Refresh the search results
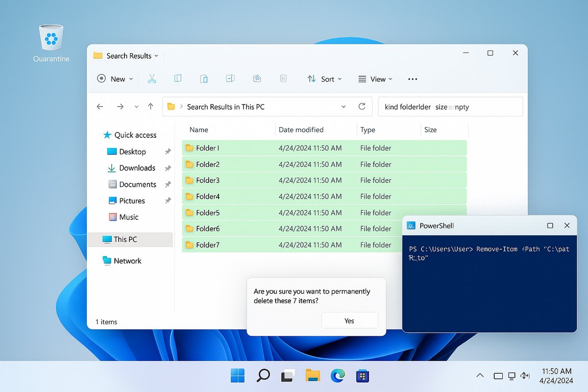588x392 pixels. (x=362, y=106)
